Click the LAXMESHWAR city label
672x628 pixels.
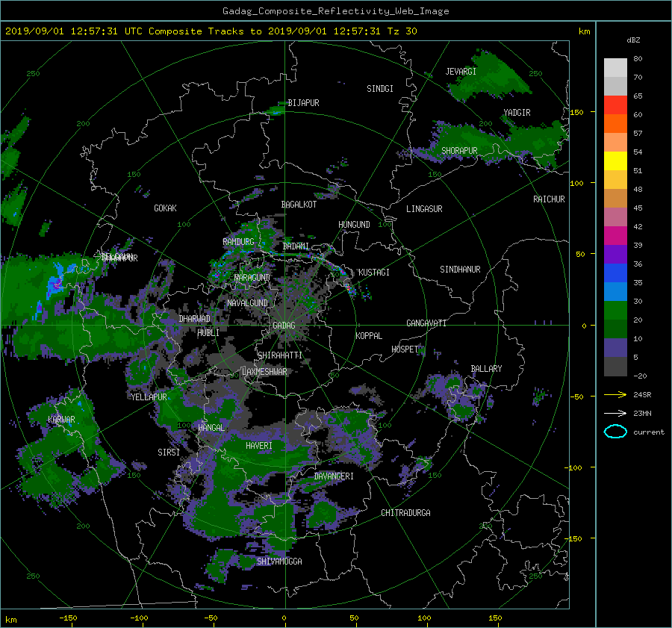pos(264,372)
